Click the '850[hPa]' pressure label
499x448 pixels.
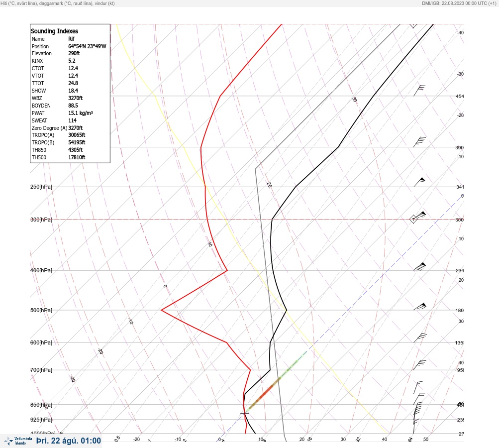[41, 405]
